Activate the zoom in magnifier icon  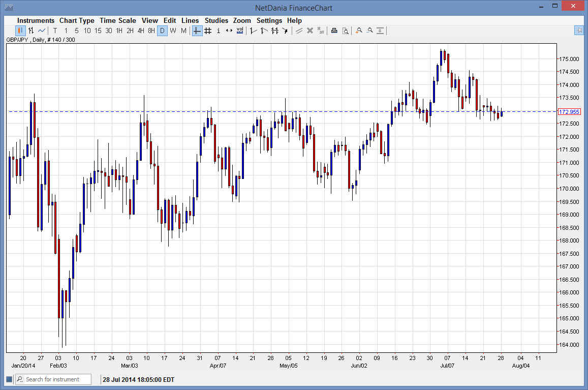pos(358,31)
